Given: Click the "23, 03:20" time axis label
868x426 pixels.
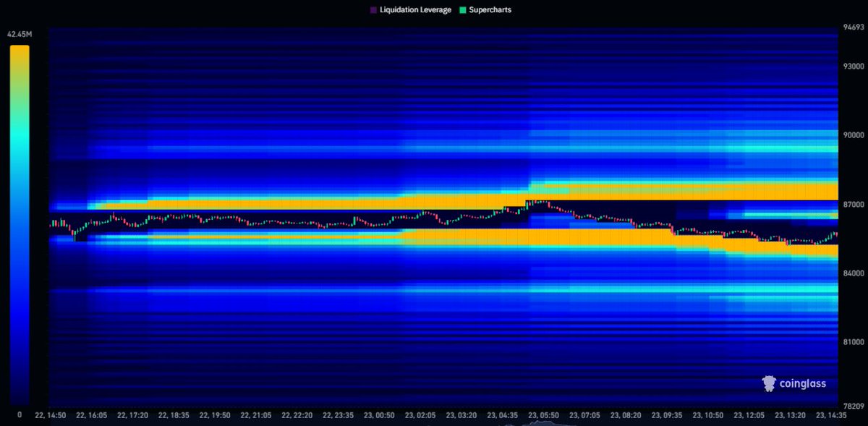Looking at the screenshot, I should click(x=461, y=416).
